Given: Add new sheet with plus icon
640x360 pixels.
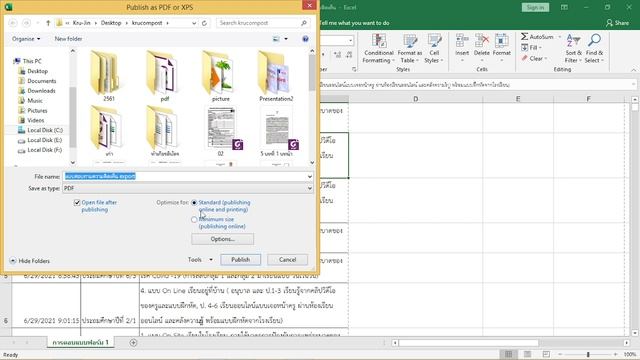Looking at the screenshot, I should click(133, 343).
